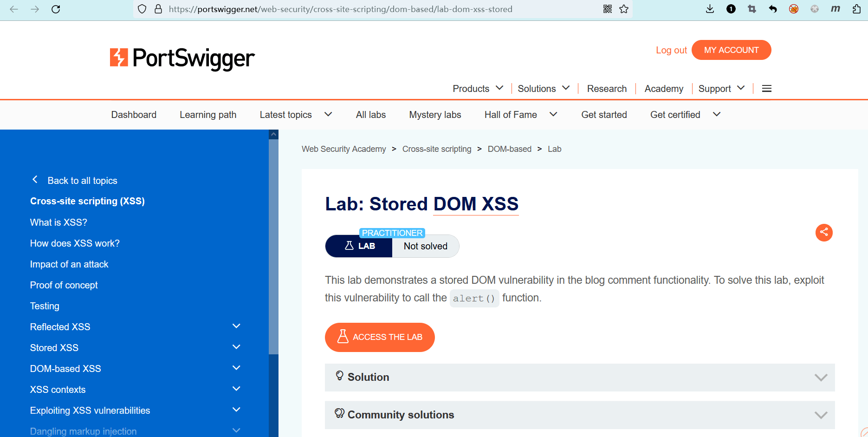Viewport: 868px width, 437px height.
Task: Open the QR code icon in address bar
Action: pos(608,9)
